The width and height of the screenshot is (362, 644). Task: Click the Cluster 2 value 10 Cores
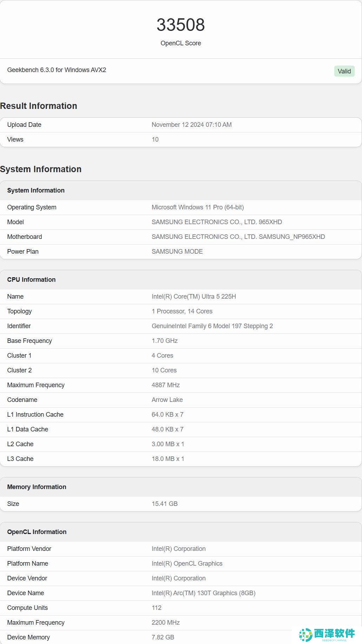(x=164, y=370)
